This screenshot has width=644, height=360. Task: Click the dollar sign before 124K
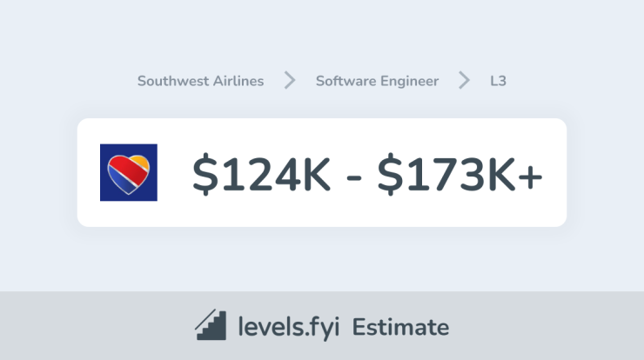point(205,174)
